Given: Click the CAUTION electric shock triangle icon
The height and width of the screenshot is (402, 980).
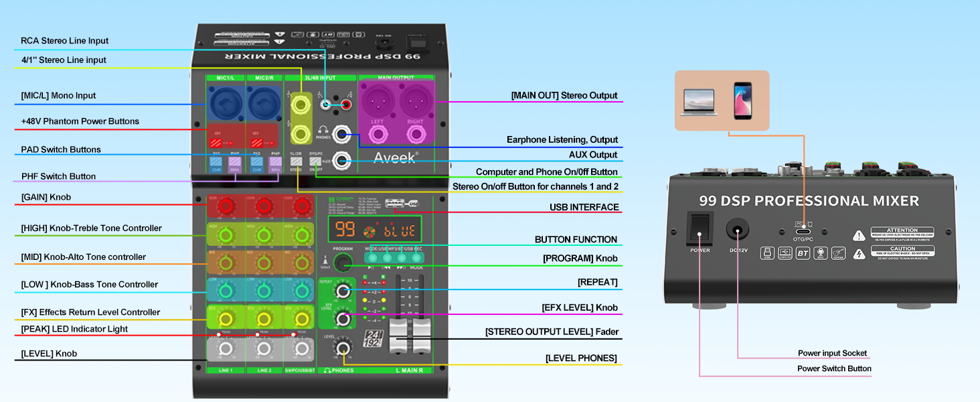Looking at the screenshot, I should point(859,255).
